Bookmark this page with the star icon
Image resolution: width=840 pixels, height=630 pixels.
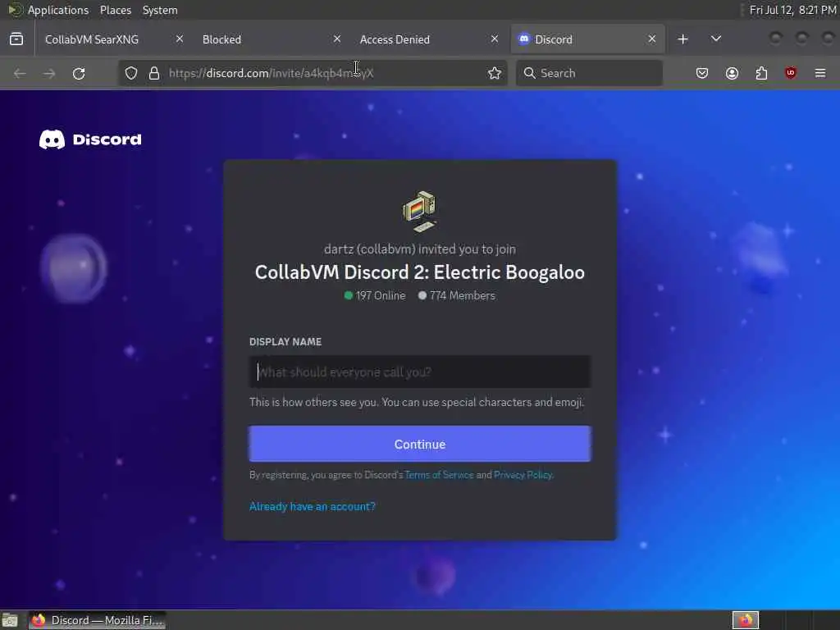(x=495, y=73)
